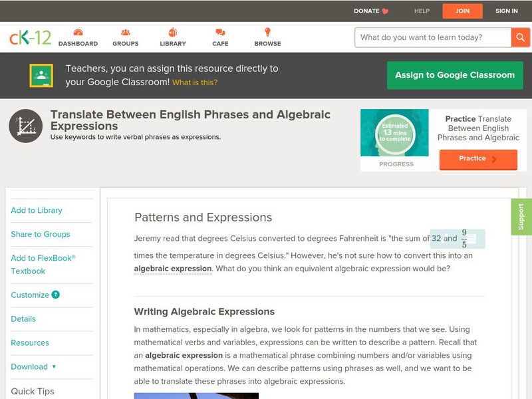Click the 'Patterns and Expressions' heading

203,217
